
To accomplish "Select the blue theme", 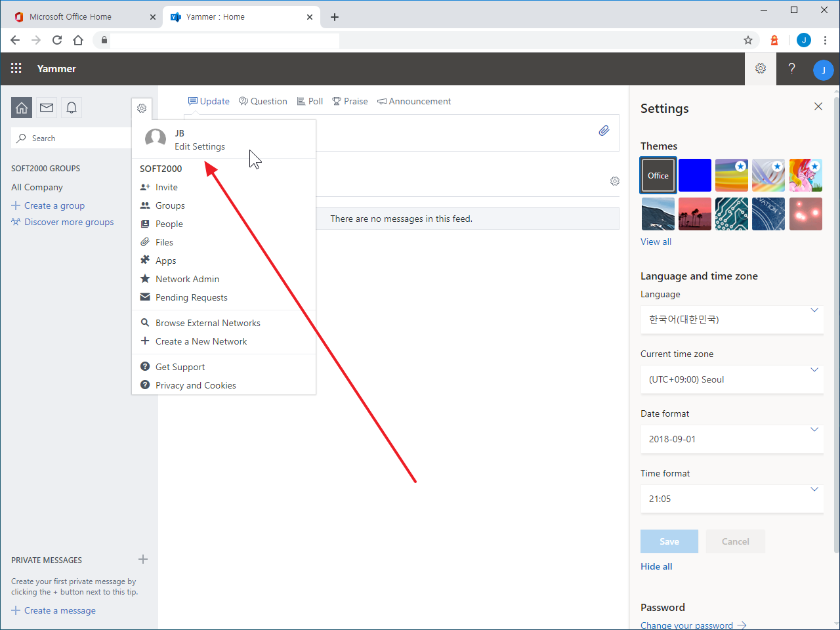I will pos(694,175).
